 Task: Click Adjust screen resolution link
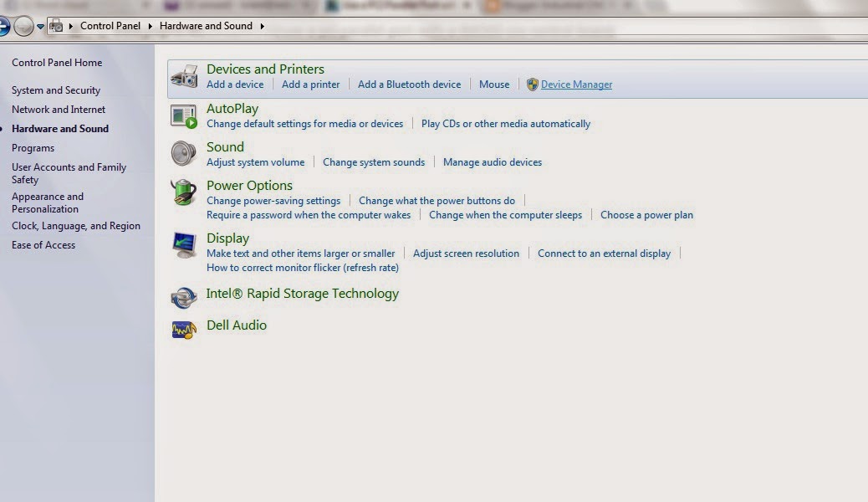(466, 254)
